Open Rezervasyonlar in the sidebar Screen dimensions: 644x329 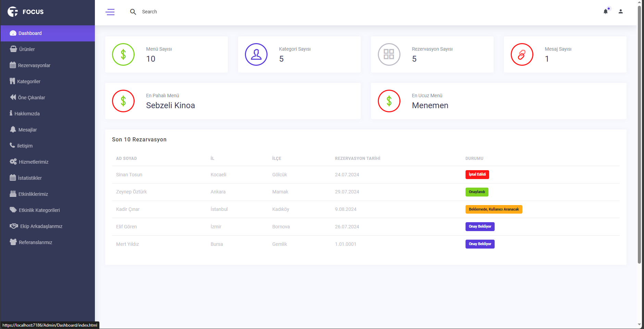tap(34, 65)
